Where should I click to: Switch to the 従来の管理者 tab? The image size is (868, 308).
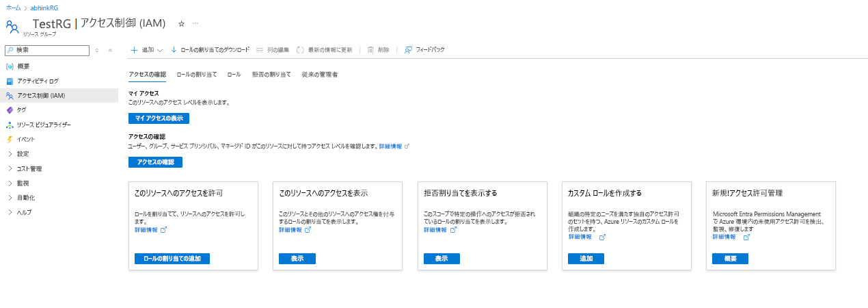tap(319, 74)
